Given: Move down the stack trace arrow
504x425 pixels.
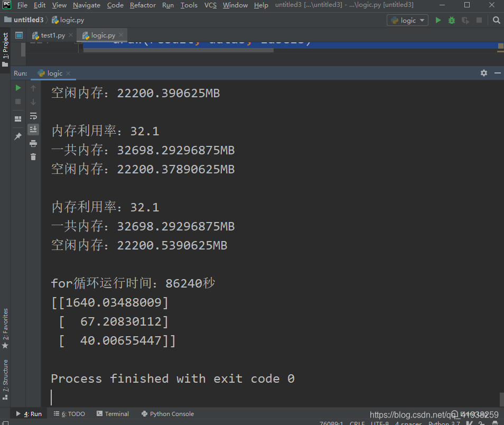Looking at the screenshot, I should pos(33,101).
